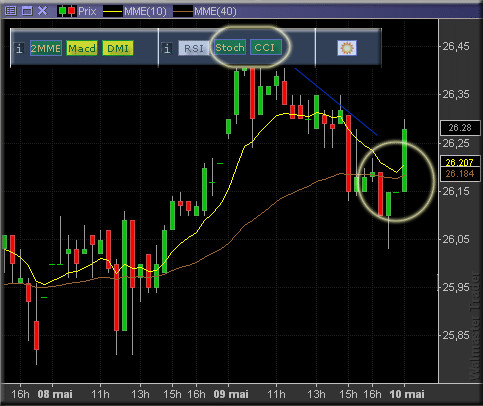
Task: Enable the CCI indicator
Action: coord(266,47)
